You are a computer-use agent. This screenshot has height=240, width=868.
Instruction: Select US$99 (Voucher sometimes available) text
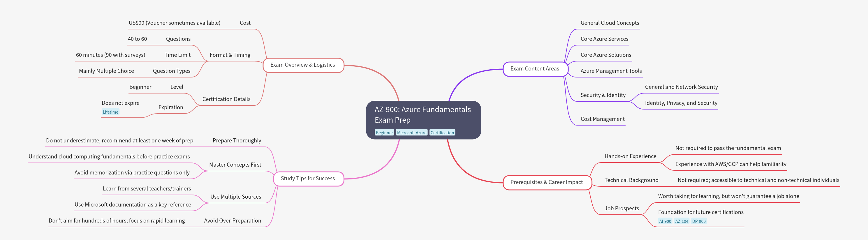point(175,23)
